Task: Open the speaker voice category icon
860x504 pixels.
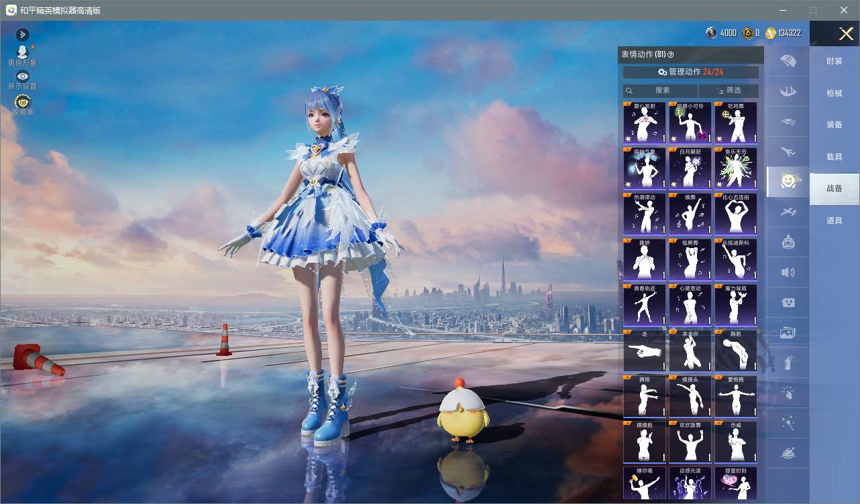Action: 788,272
